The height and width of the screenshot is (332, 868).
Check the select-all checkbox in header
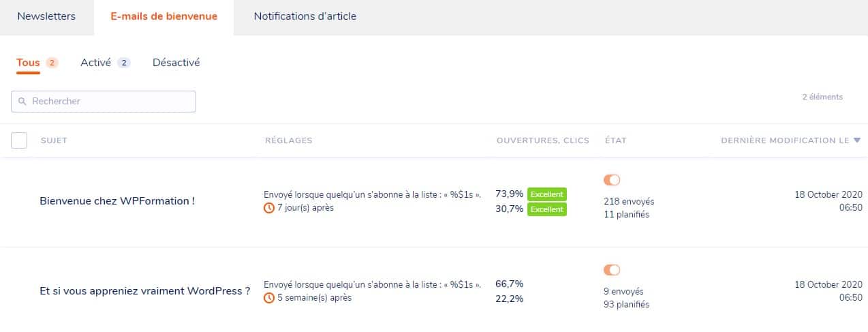coord(19,140)
